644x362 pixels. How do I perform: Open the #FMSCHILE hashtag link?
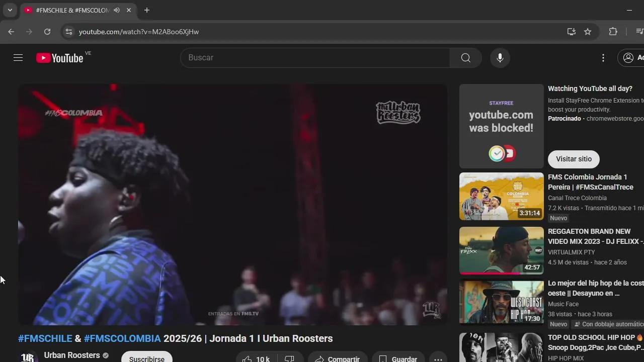coord(45,338)
